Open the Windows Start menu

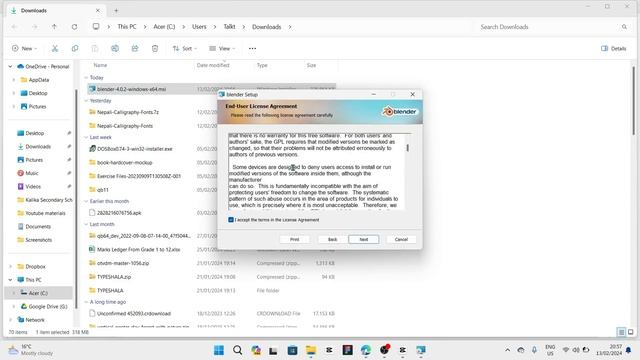click(x=219, y=350)
